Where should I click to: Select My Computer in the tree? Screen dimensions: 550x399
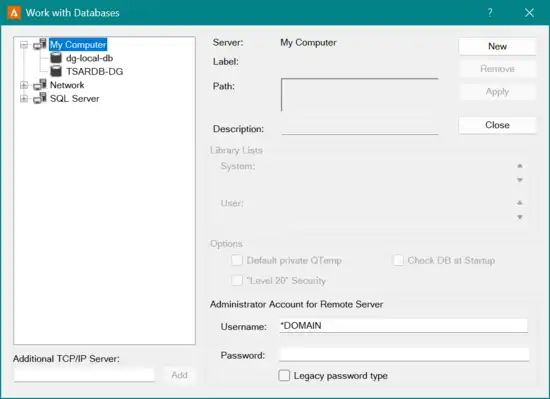coord(78,45)
